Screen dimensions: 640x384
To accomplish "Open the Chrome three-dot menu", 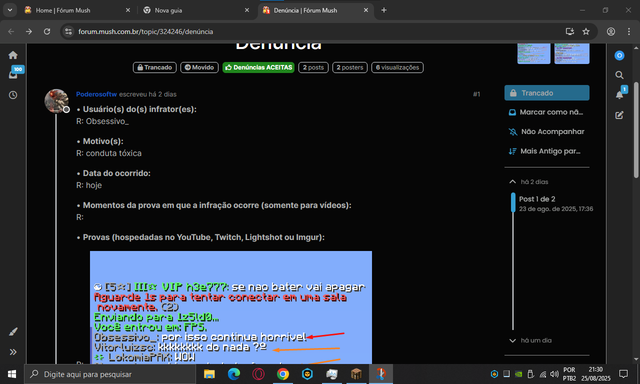I will [629, 31].
